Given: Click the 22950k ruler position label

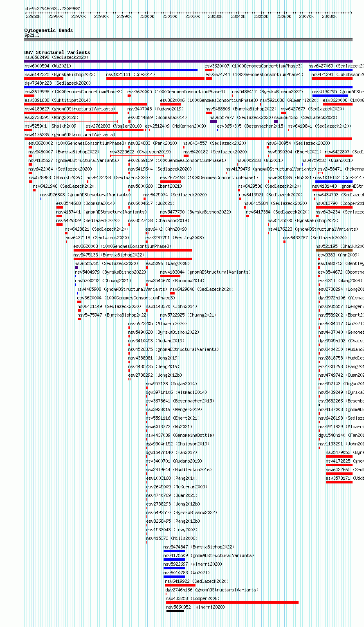Looking at the screenshot, I should coord(33,16).
